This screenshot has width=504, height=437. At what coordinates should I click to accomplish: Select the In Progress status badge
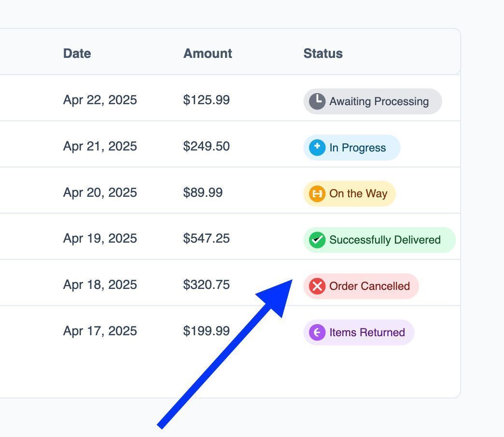click(352, 148)
